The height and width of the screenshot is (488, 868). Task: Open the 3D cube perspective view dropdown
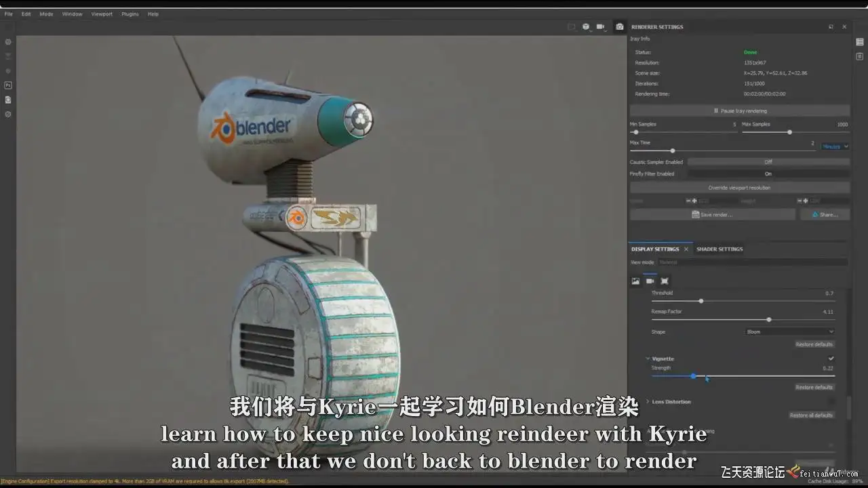click(587, 27)
